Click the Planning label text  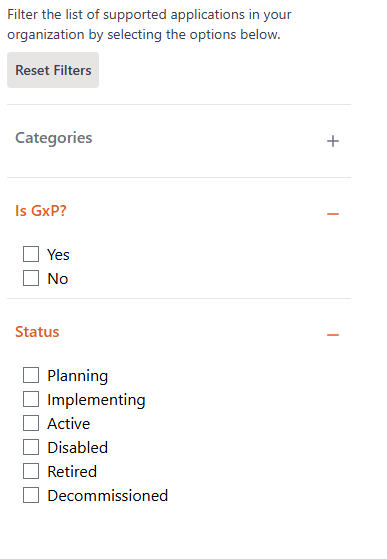[78, 376]
